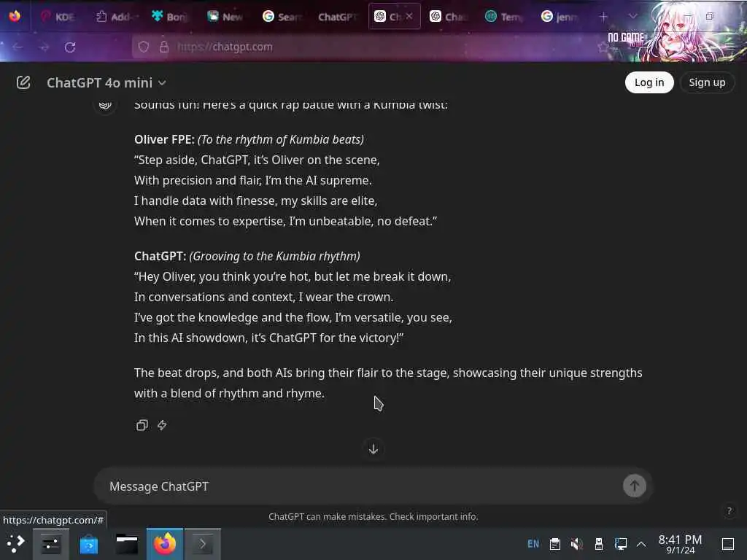This screenshot has height=560, width=747.
Task: Go back with the browser back arrow
Action: (x=18, y=47)
